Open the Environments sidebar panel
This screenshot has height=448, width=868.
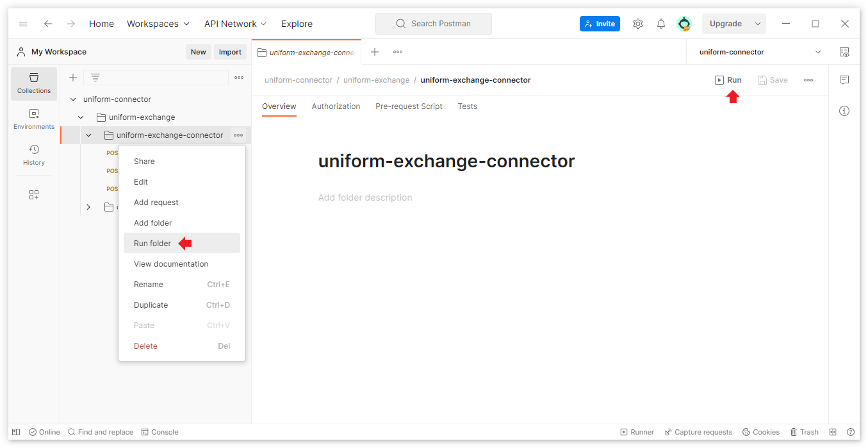(34, 119)
